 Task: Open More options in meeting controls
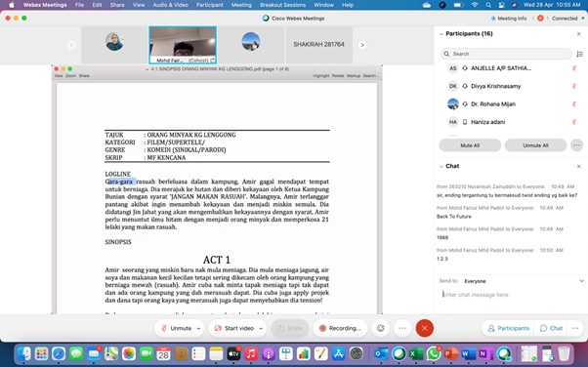[402, 328]
